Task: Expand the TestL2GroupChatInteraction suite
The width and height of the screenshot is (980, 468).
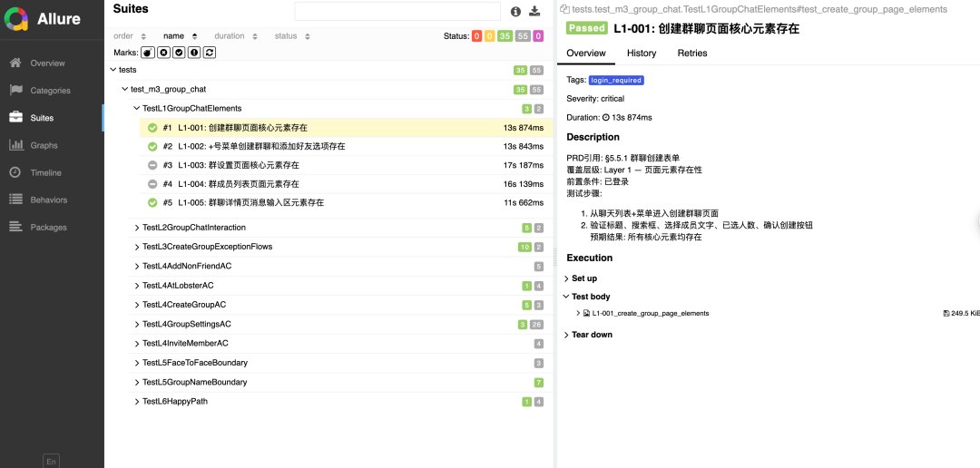Action: [137, 228]
